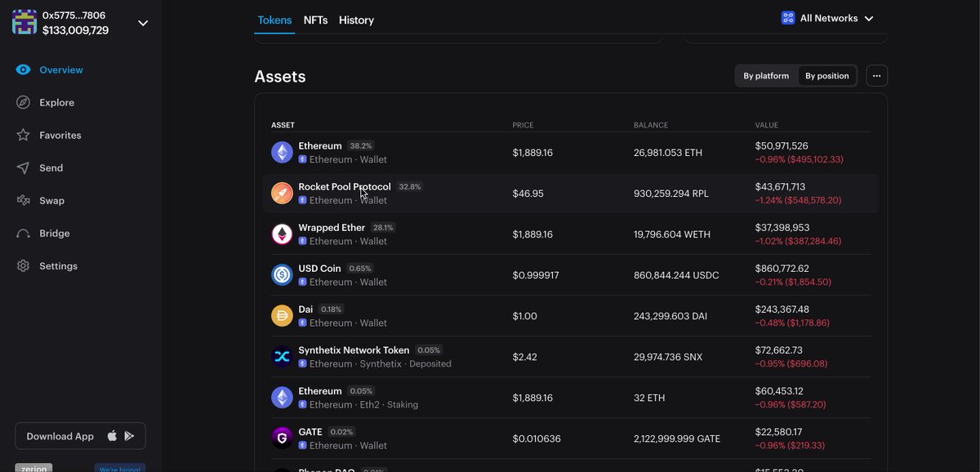Click the 930,259.294 RPL balance cell
Viewport: 980px width, 472px height.
click(x=671, y=194)
